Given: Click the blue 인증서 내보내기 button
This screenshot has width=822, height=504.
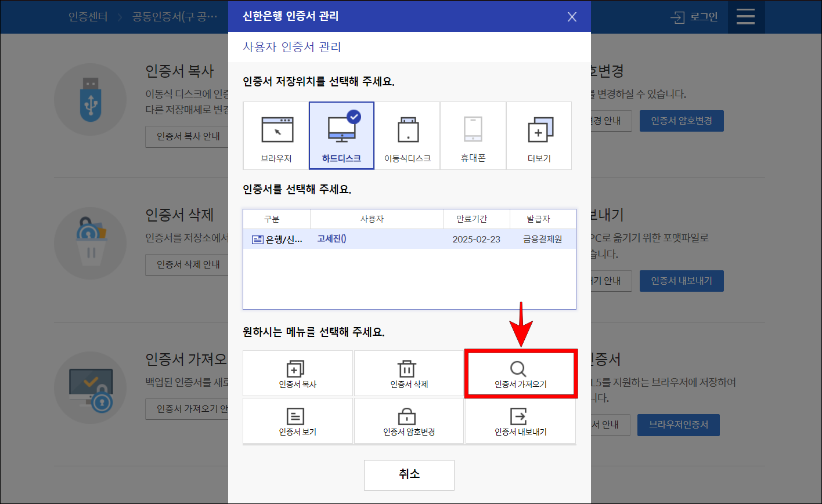Looking at the screenshot, I should tap(682, 280).
